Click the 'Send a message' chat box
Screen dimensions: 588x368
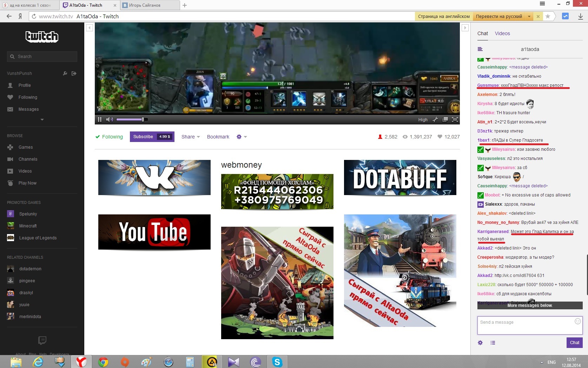click(530, 325)
